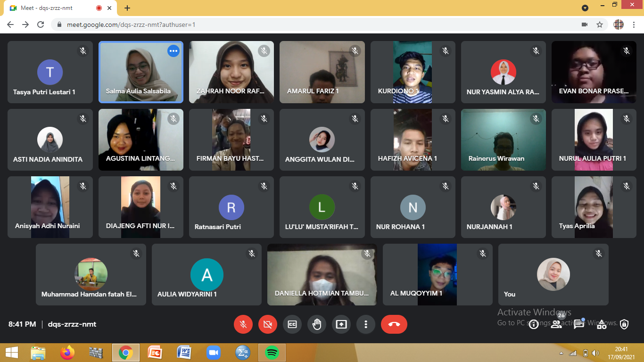Open a new browser tab
Screen dimensions: 644x362
pos(127,8)
